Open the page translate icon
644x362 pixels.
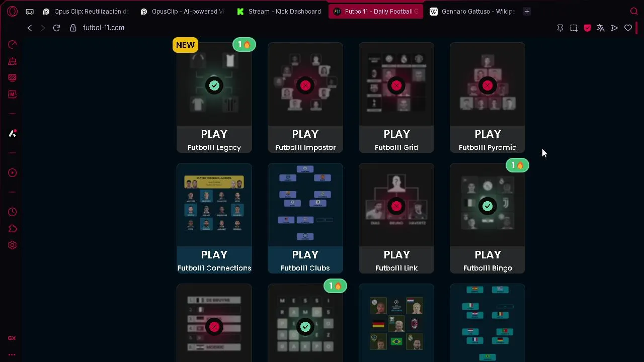(x=601, y=28)
